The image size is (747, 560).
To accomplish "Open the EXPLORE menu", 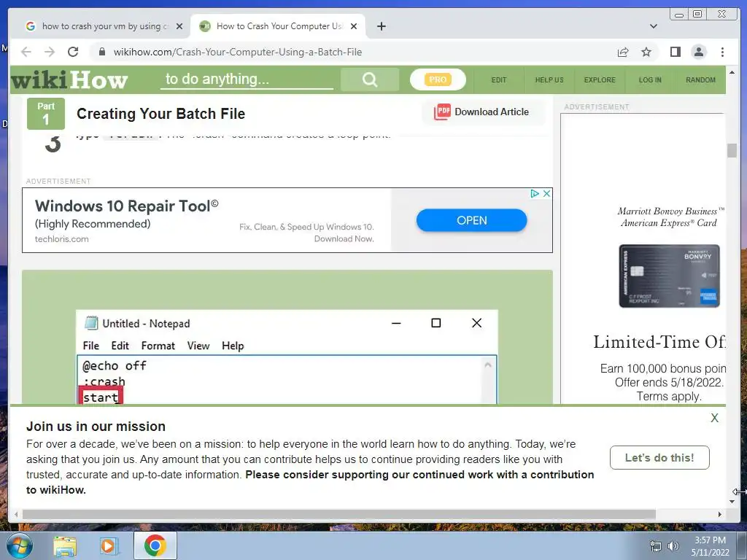I will (600, 80).
